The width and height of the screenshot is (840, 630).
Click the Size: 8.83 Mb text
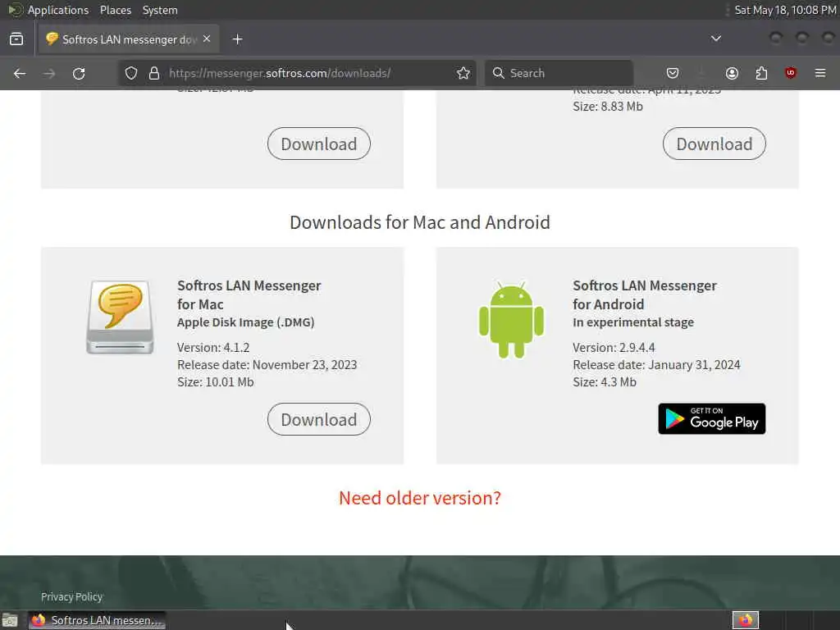tap(608, 107)
